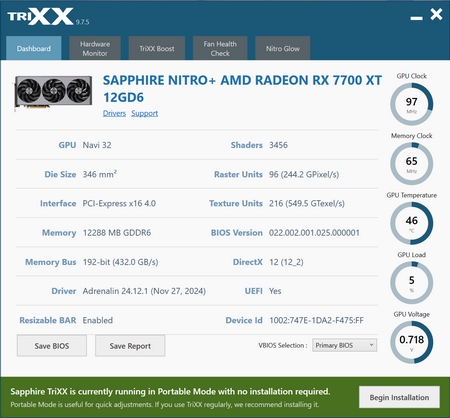Viewport: 450px width, 418px height.
Task: Click the Device Id label
Action: (x=244, y=320)
